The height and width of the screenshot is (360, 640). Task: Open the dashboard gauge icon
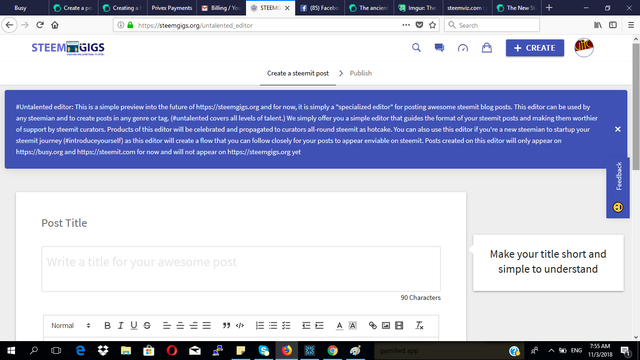[463, 48]
